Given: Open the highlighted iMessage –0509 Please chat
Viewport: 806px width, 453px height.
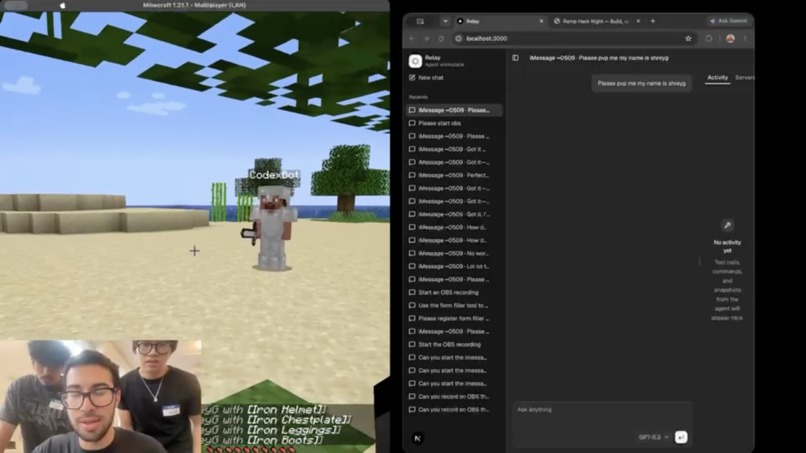Looking at the screenshot, I should click(454, 110).
